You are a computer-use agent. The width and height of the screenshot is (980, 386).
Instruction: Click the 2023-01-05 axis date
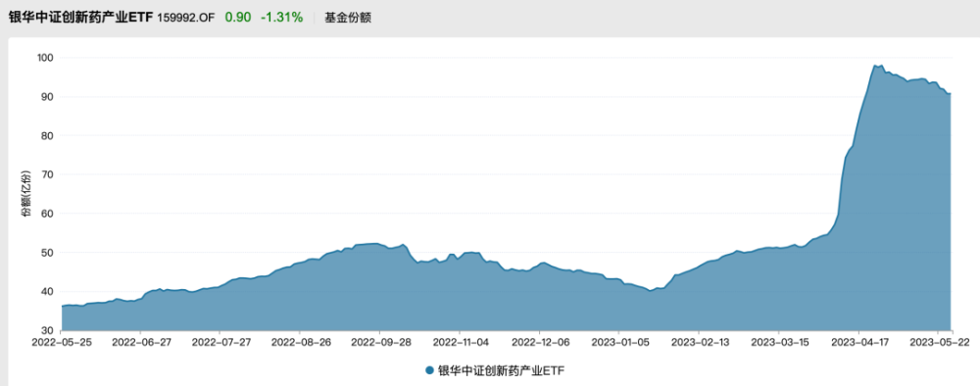tap(618, 342)
